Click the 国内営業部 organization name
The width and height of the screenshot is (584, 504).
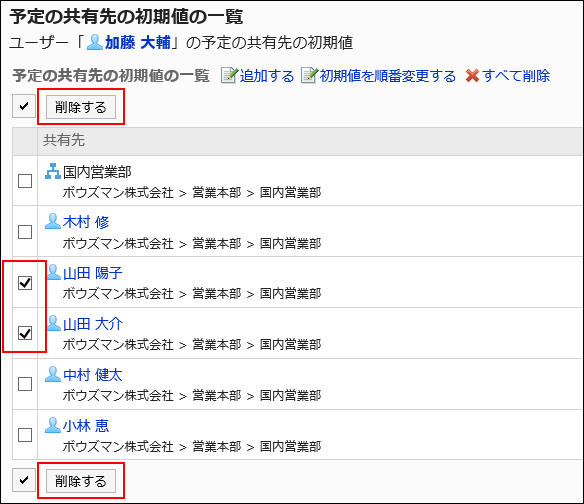[97, 172]
